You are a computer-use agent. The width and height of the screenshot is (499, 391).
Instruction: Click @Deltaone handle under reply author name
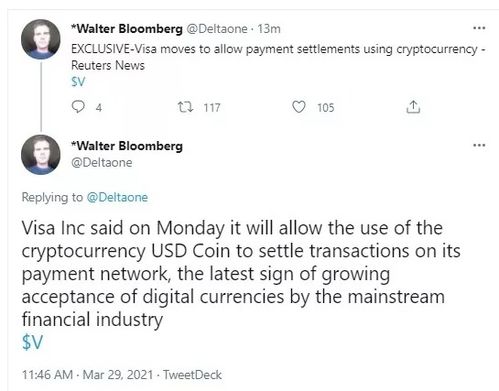tap(102, 163)
